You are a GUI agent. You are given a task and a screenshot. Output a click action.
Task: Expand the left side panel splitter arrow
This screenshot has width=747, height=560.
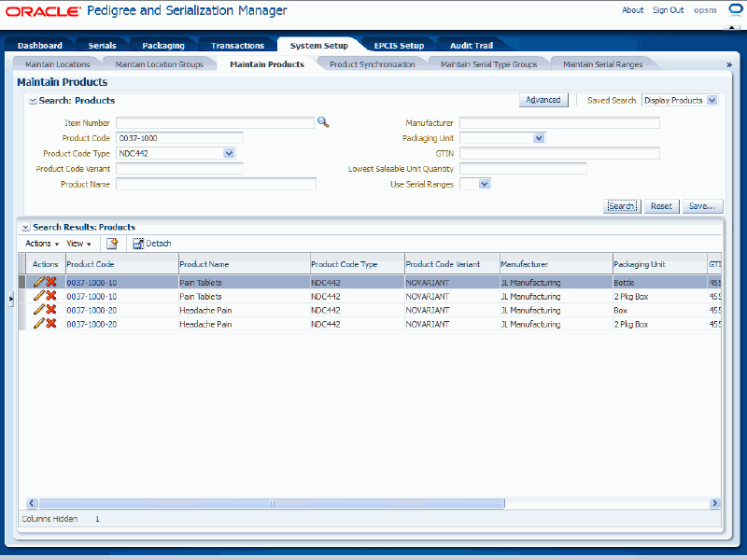click(11, 299)
